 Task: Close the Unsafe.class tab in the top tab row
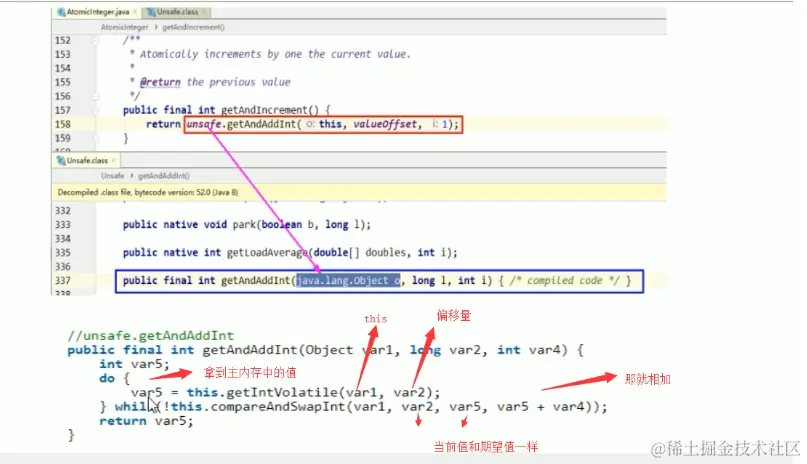click(204, 12)
